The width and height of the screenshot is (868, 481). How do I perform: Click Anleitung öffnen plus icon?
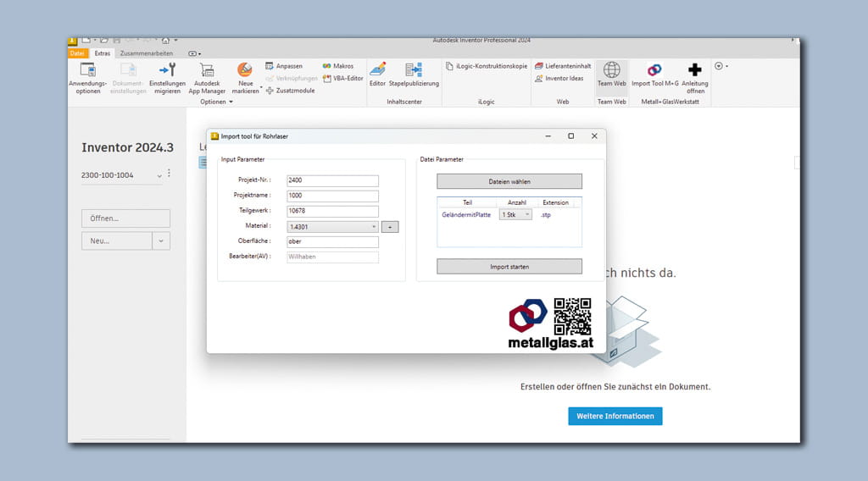(x=694, y=71)
